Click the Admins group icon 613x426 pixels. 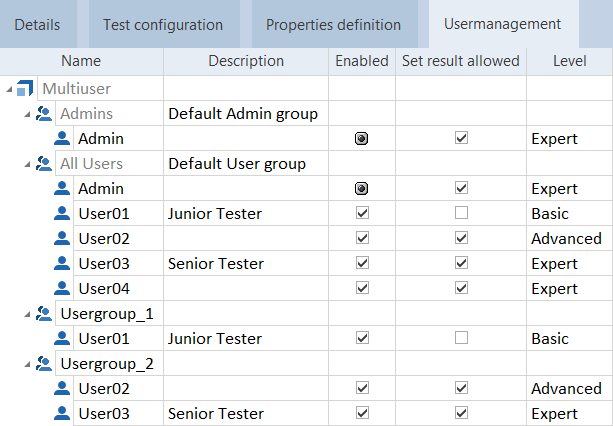pyautogui.click(x=43, y=114)
